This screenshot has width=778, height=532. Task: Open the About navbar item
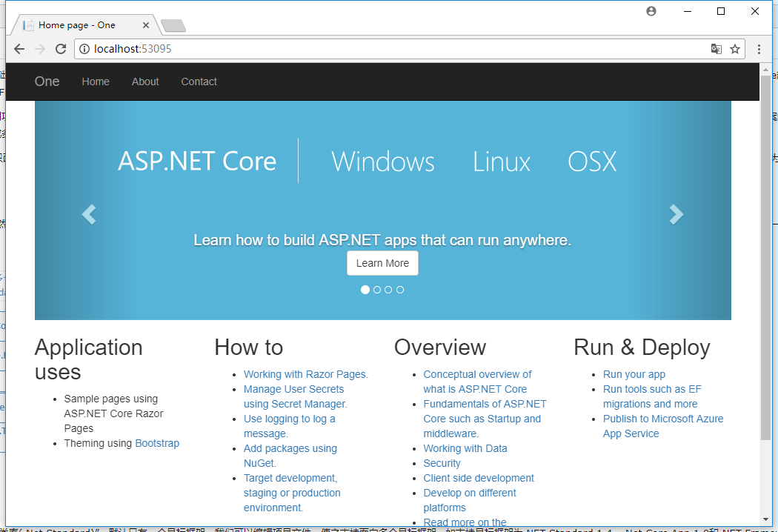[x=145, y=82]
